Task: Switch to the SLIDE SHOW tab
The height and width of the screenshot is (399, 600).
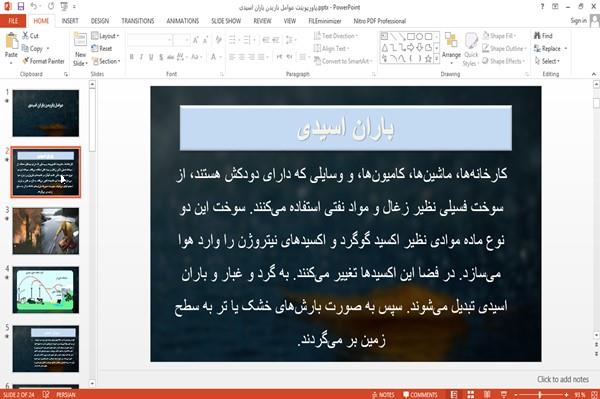Action: click(x=226, y=21)
